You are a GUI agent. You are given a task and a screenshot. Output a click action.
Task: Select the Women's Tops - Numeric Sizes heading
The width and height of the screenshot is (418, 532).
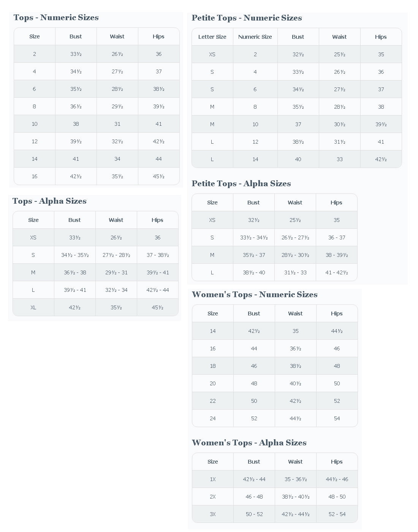(x=255, y=294)
